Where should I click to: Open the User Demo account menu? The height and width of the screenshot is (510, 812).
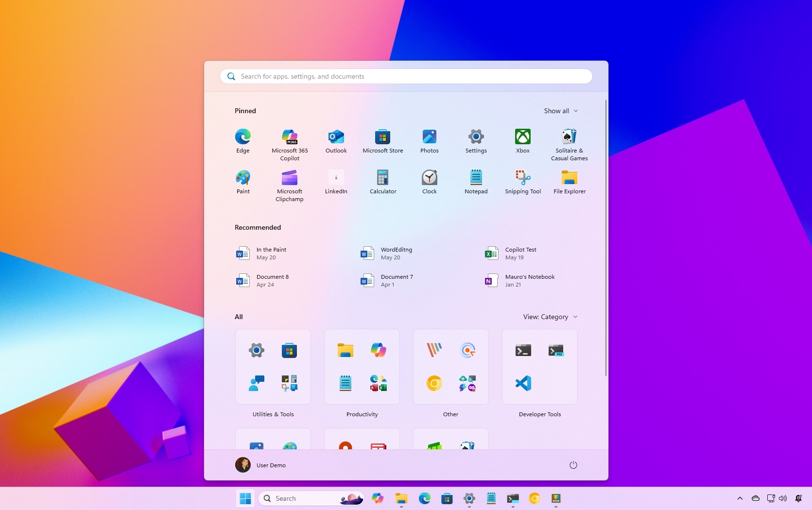260,465
